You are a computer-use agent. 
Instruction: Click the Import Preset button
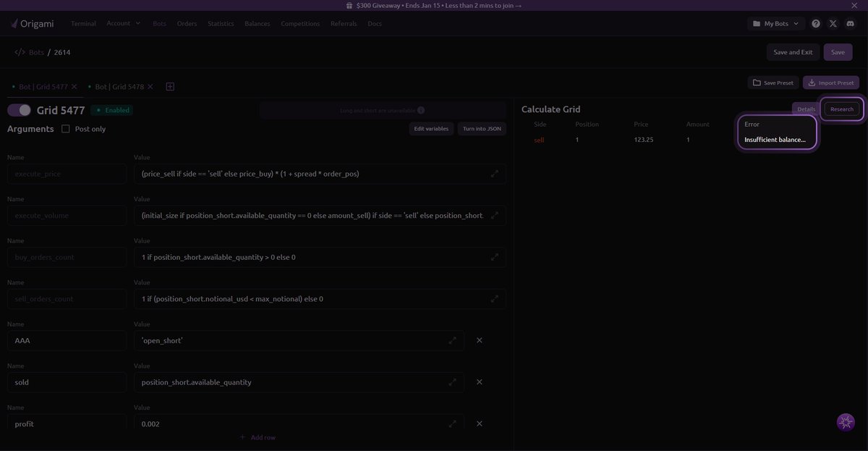pyautogui.click(x=831, y=83)
